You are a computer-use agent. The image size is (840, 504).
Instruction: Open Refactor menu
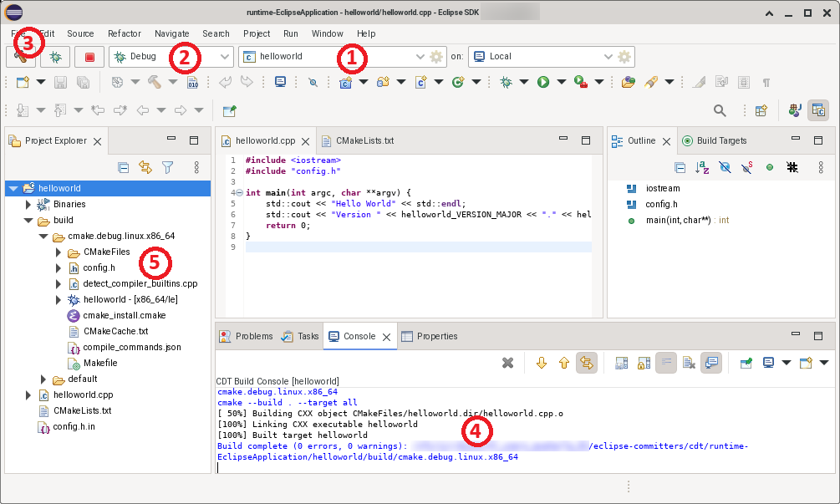click(x=125, y=33)
